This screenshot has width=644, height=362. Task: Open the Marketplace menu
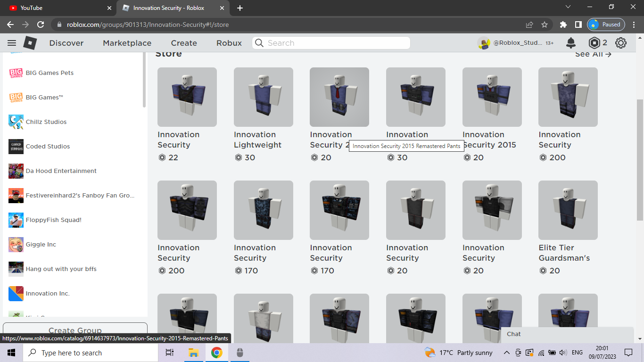[x=127, y=43]
